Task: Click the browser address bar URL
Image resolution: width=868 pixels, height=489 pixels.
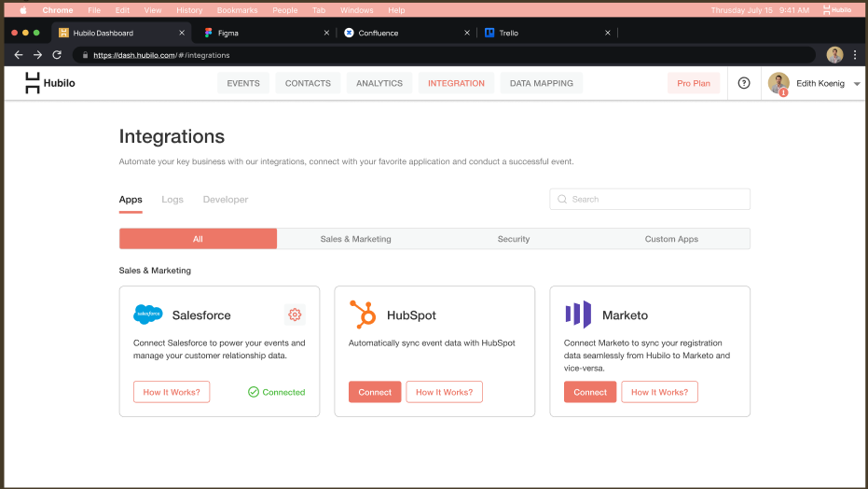Action: (x=161, y=55)
